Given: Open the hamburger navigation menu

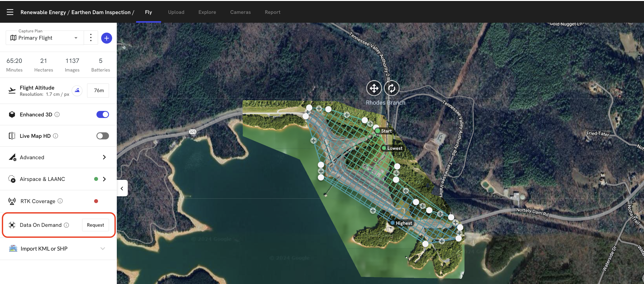Looking at the screenshot, I should 10,12.
